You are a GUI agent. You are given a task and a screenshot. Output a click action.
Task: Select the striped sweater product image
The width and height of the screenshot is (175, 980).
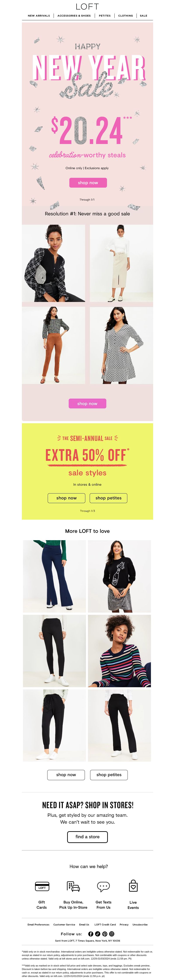click(119, 651)
